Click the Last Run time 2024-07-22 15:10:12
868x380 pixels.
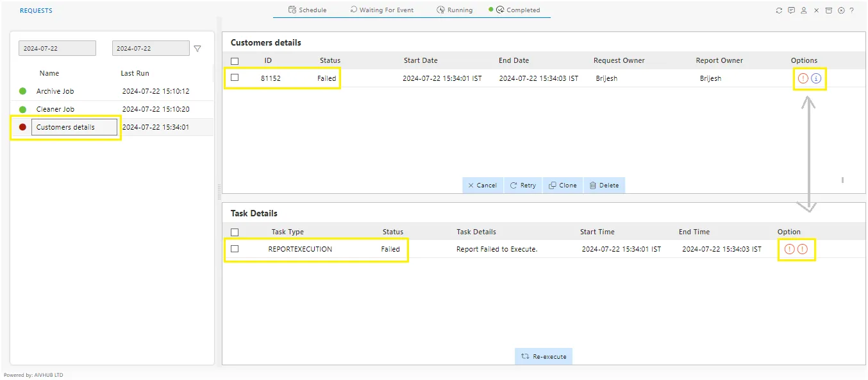coord(156,91)
